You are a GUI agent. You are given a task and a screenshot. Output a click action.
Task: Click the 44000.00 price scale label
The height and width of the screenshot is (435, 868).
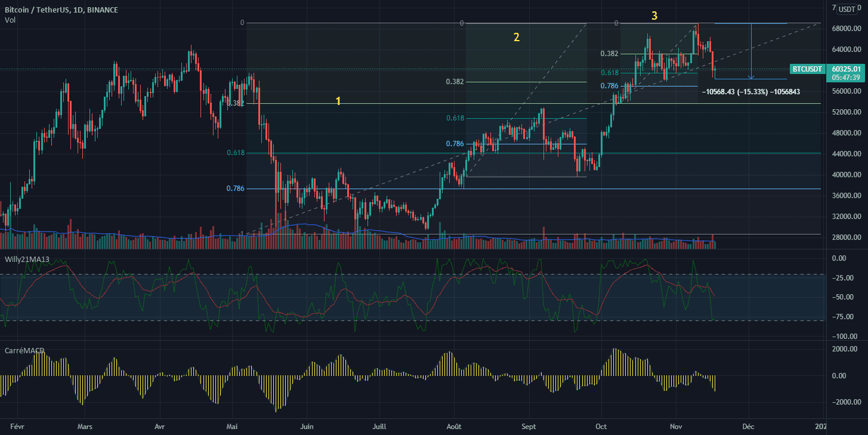point(847,154)
